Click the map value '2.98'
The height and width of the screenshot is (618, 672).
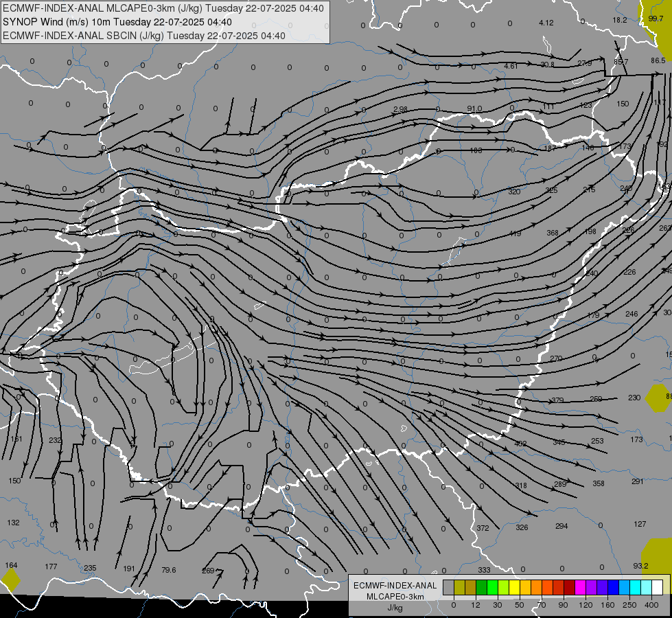point(400,109)
